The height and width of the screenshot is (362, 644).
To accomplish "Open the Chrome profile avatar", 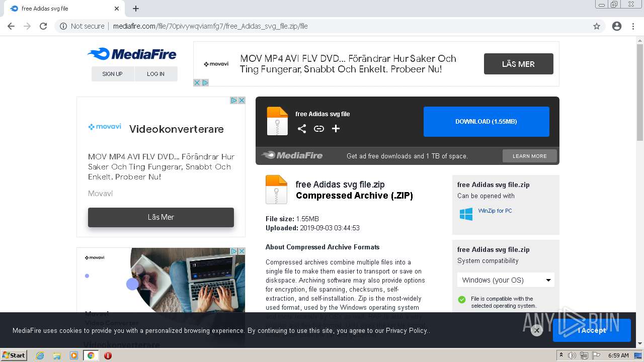I will pyautogui.click(x=617, y=26).
